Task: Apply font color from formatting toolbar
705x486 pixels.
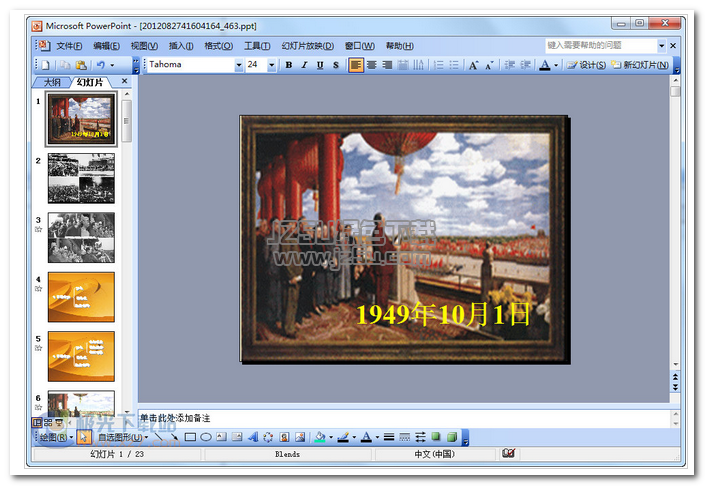Action: (544, 65)
